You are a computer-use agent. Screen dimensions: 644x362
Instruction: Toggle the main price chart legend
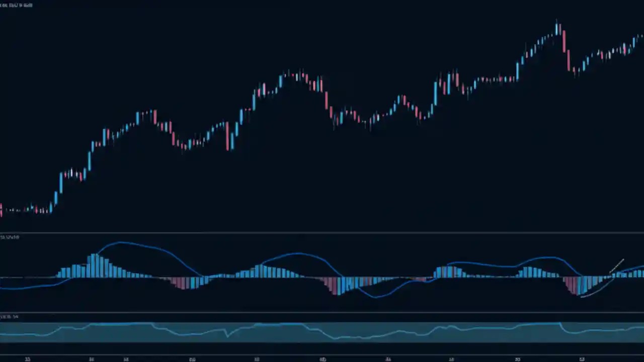coord(15,5)
